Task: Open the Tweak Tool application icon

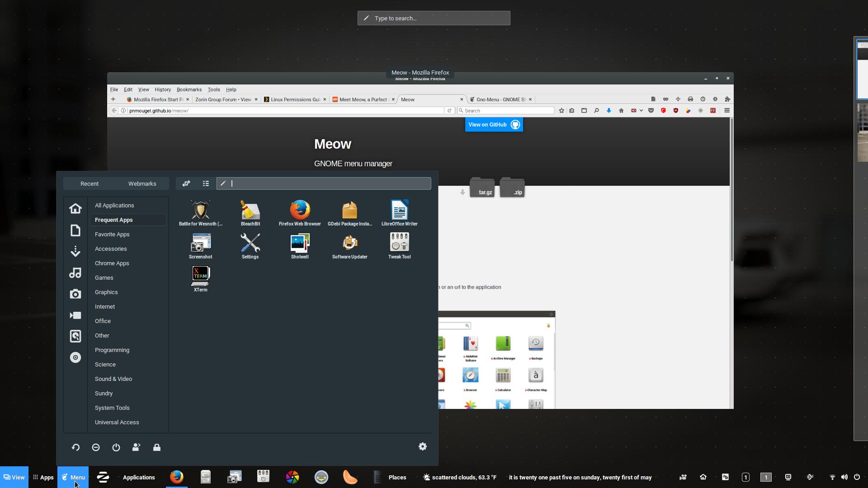Action: (399, 245)
